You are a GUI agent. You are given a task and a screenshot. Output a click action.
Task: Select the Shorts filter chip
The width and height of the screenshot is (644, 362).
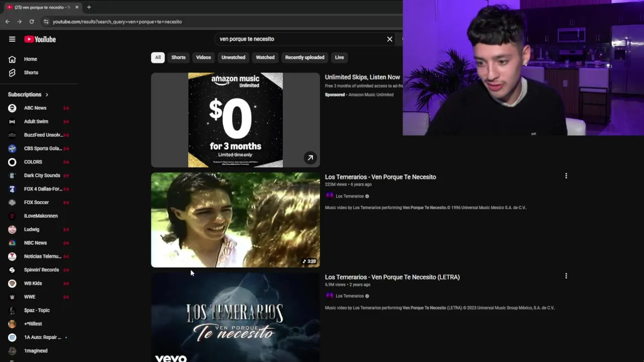point(178,57)
